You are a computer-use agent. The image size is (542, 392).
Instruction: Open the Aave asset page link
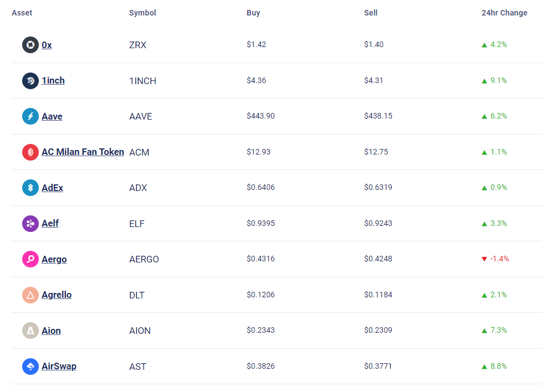point(52,116)
